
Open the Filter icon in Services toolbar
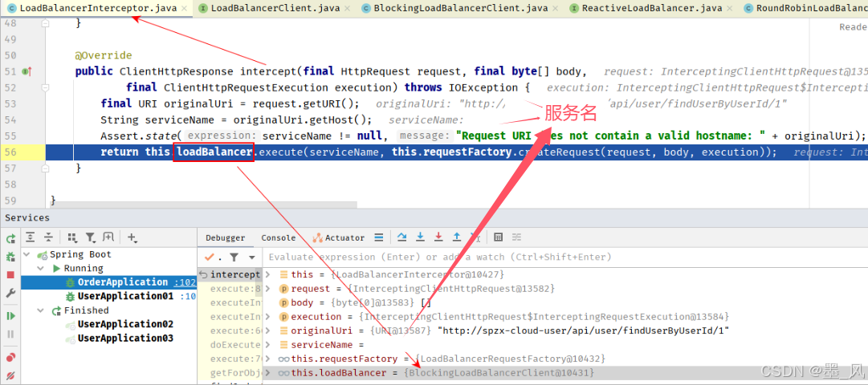click(x=90, y=237)
